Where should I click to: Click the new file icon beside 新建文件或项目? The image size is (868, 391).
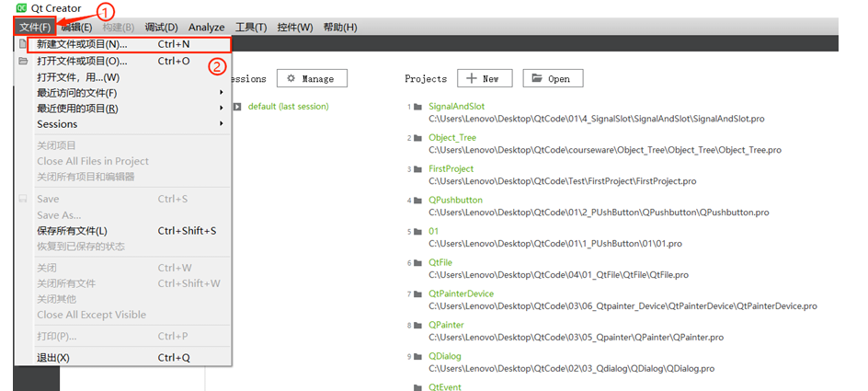tap(22, 44)
